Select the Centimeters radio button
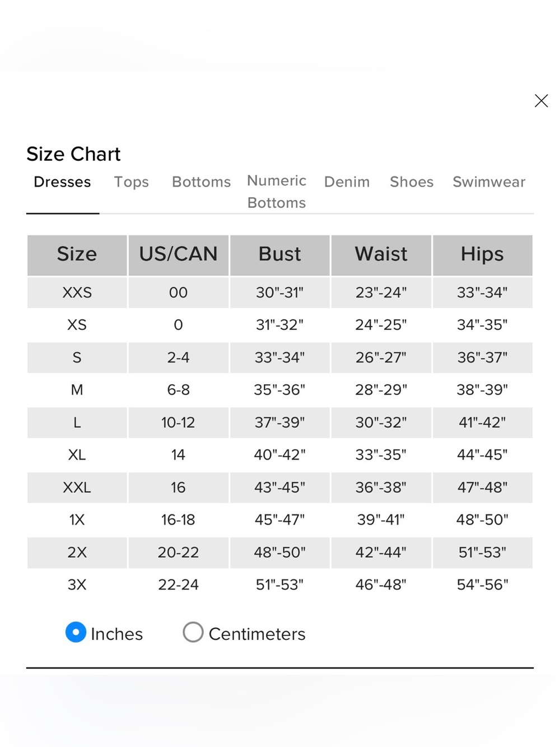The height and width of the screenshot is (747, 560). [193, 632]
